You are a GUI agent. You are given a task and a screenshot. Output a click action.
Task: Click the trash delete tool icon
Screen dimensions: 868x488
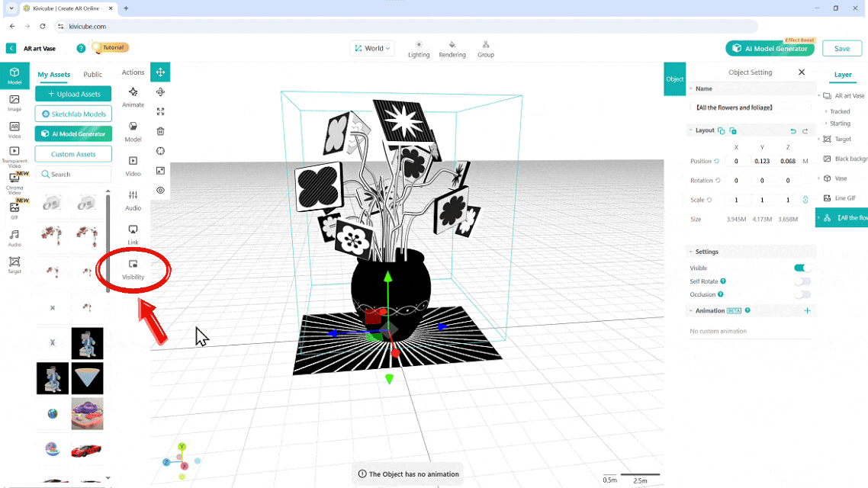point(160,131)
